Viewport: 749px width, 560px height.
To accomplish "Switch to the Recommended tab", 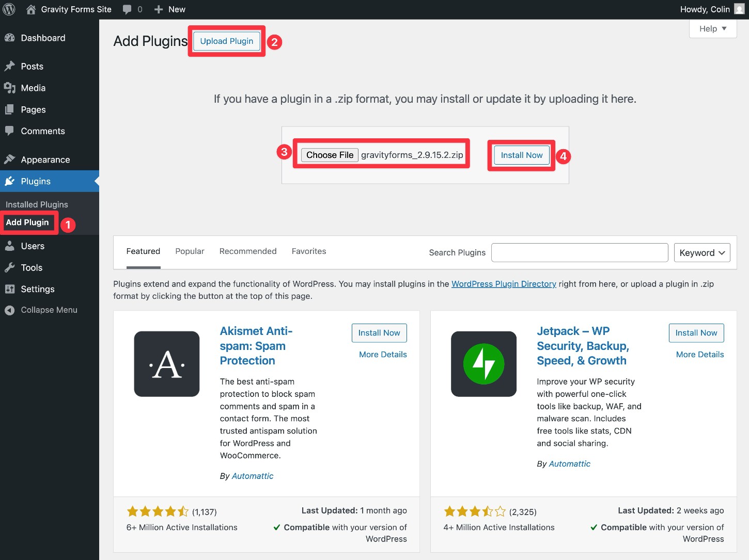I will (x=248, y=251).
